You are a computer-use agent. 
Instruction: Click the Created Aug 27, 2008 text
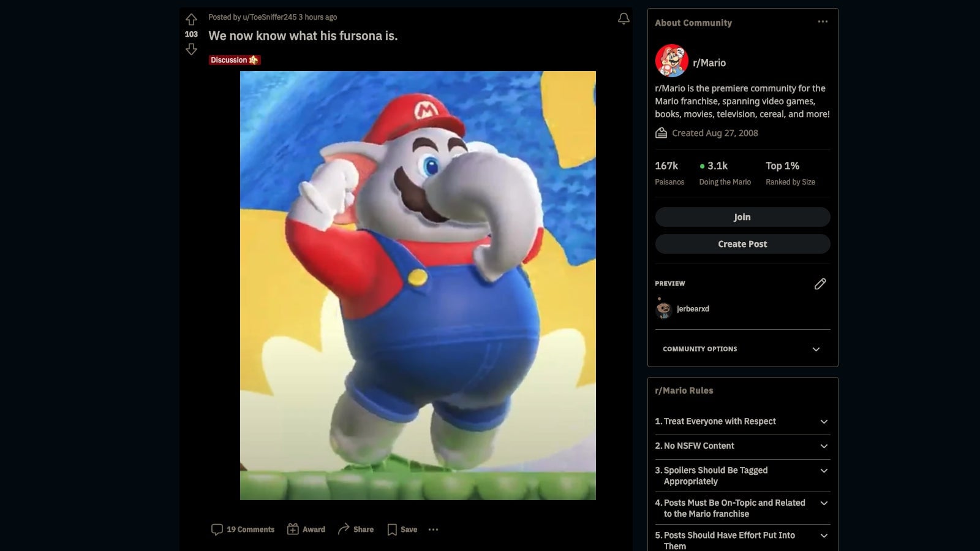point(715,133)
